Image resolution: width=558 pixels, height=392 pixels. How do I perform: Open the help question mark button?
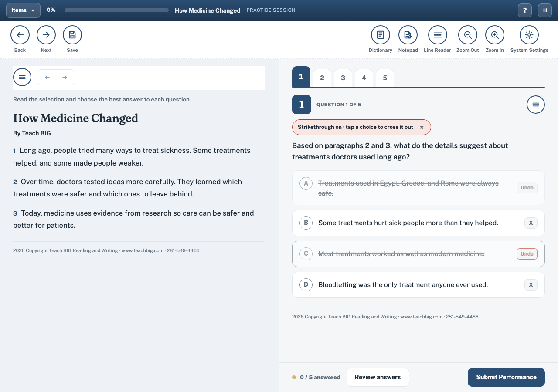(525, 10)
